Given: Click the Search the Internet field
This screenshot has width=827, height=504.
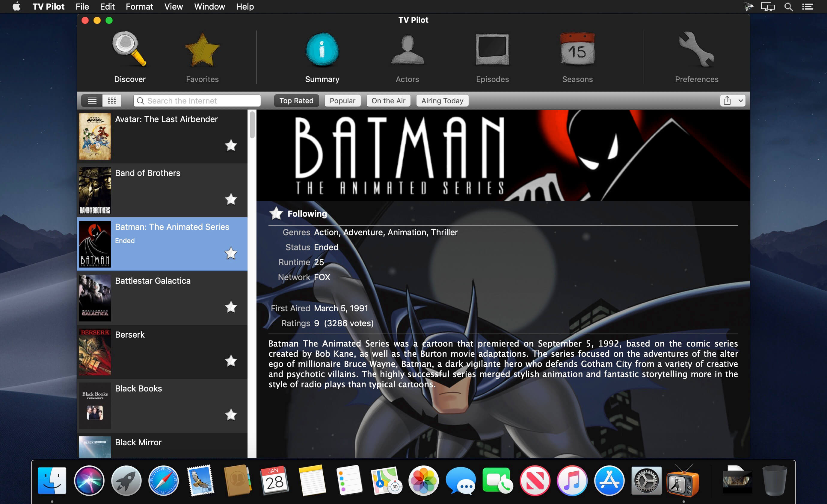Looking at the screenshot, I should click(x=201, y=101).
